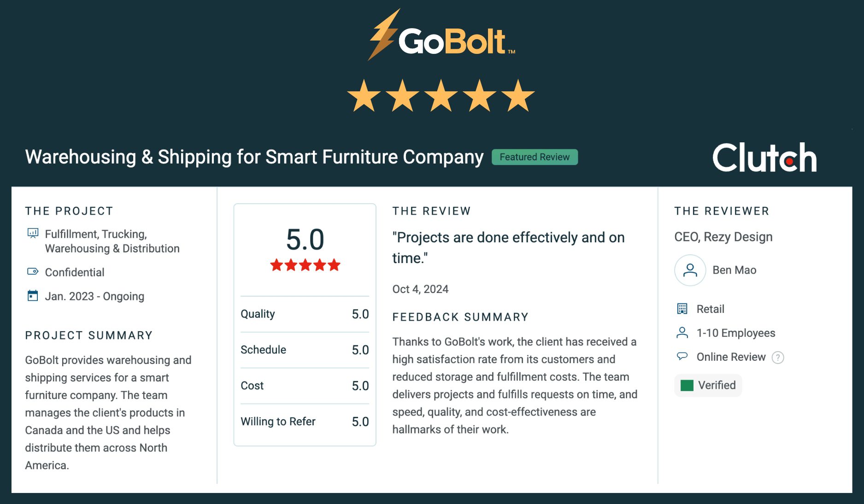Click the Featured Review badge

click(535, 157)
